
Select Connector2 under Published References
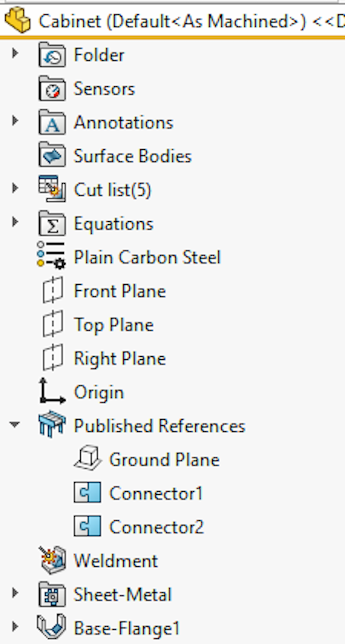click(x=156, y=527)
